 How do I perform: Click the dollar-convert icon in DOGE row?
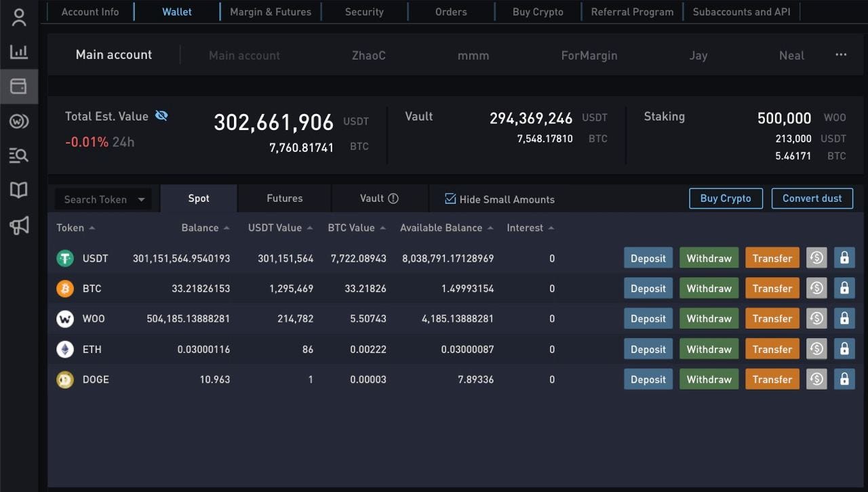click(816, 380)
